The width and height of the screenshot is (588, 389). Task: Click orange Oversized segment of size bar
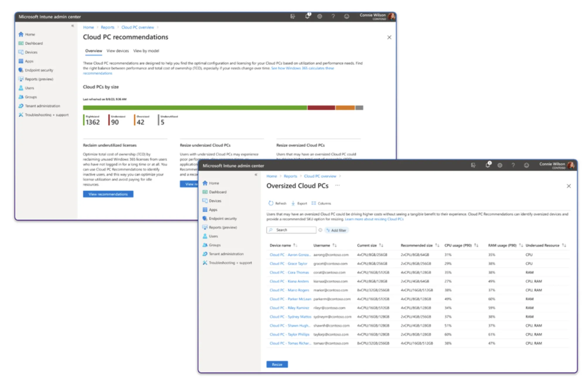coord(345,108)
